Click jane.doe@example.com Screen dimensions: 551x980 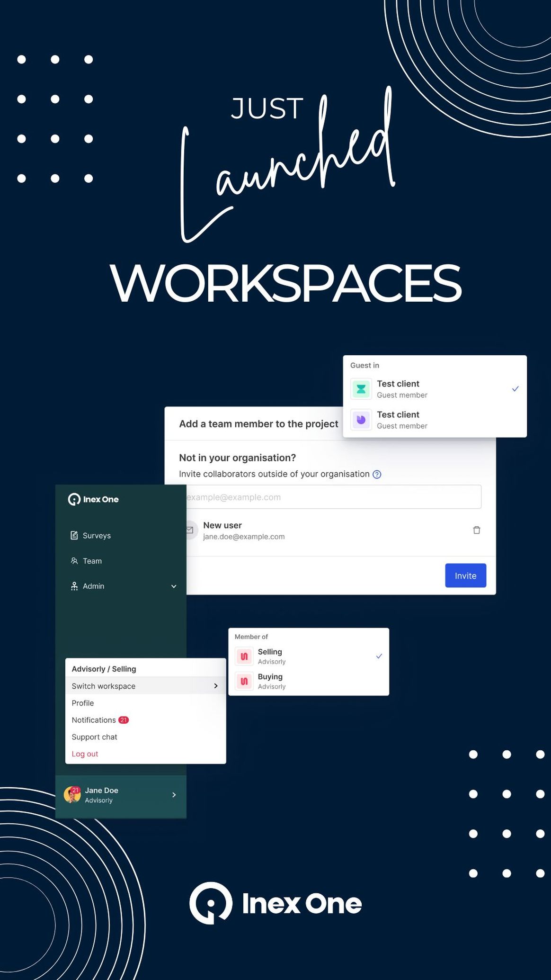click(244, 537)
